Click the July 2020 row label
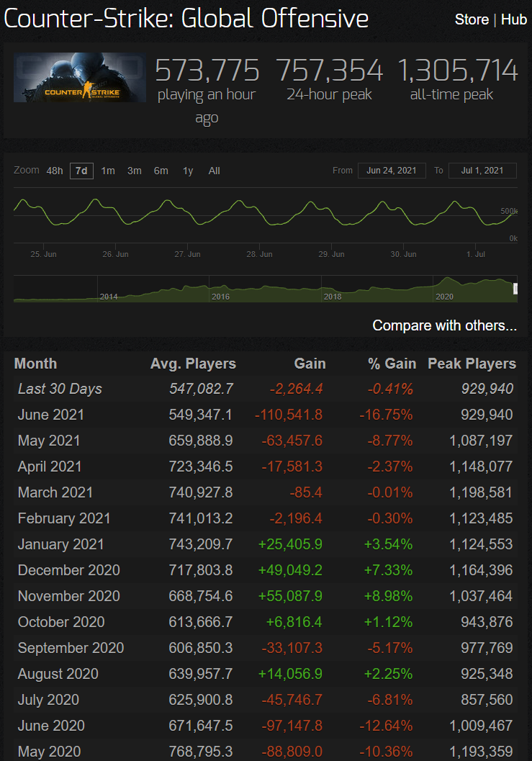The image size is (532, 761). (x=48, y=700)
